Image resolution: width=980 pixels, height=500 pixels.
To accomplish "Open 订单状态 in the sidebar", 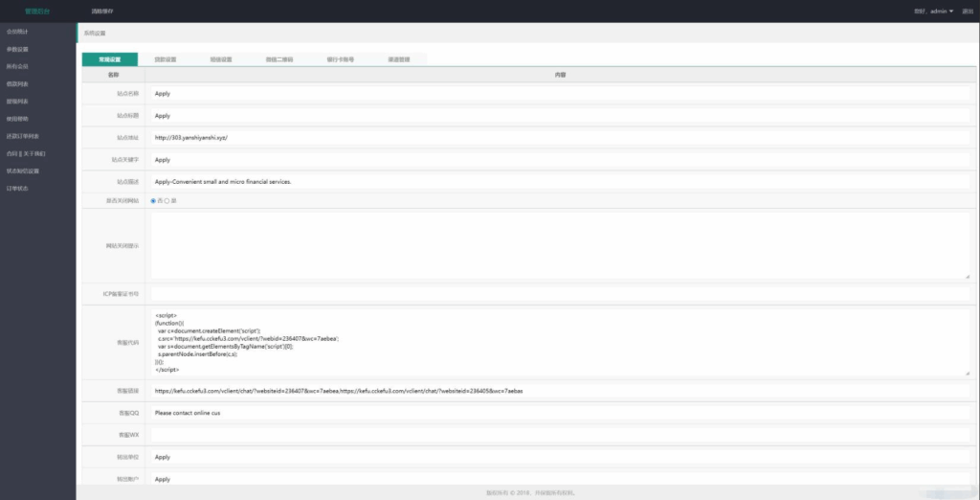I will coord(17,188).
